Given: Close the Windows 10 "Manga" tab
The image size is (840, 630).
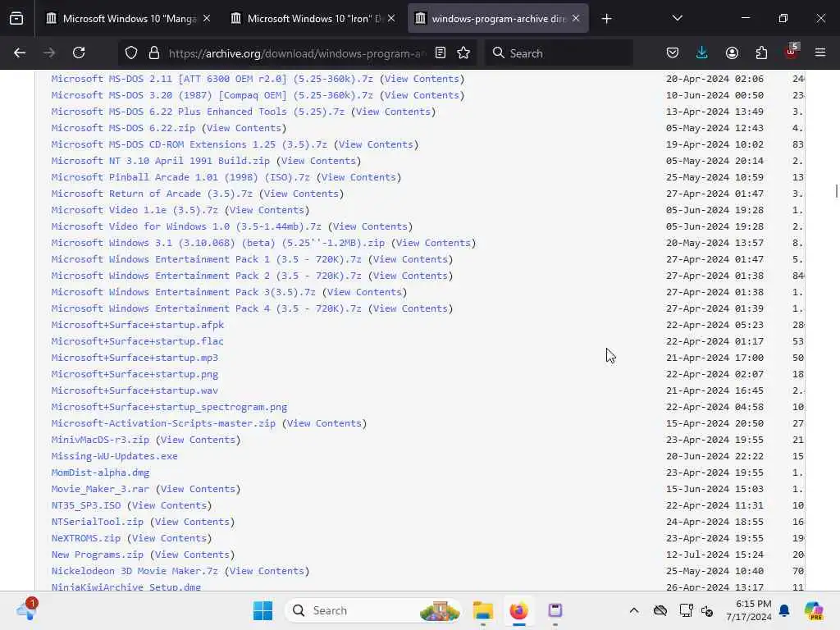Looking at the screenshot, I should 207,19.
